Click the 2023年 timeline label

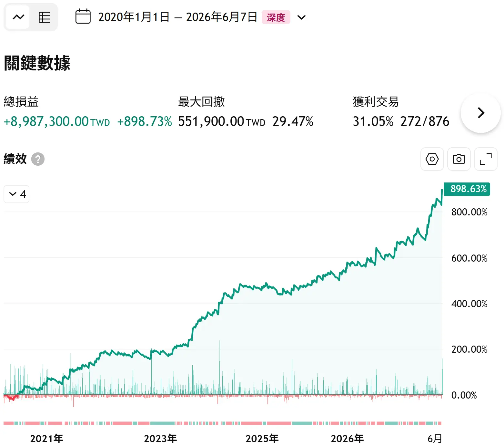click(160, 439)
